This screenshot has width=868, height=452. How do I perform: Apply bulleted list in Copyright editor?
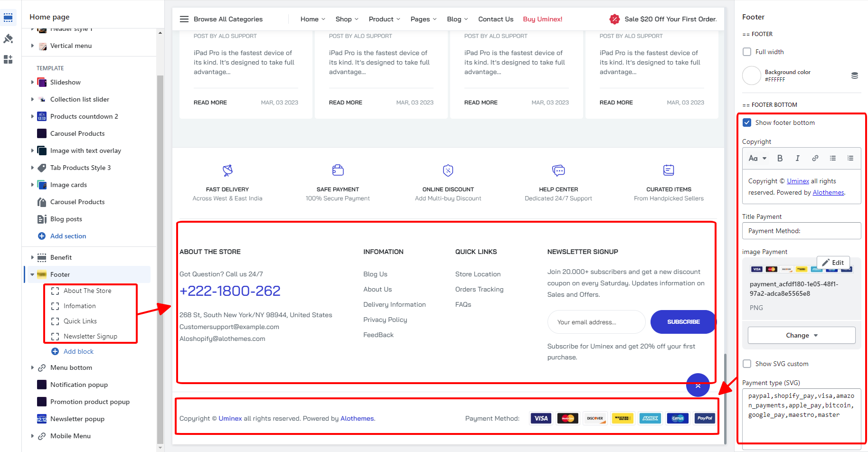[832, 159]
